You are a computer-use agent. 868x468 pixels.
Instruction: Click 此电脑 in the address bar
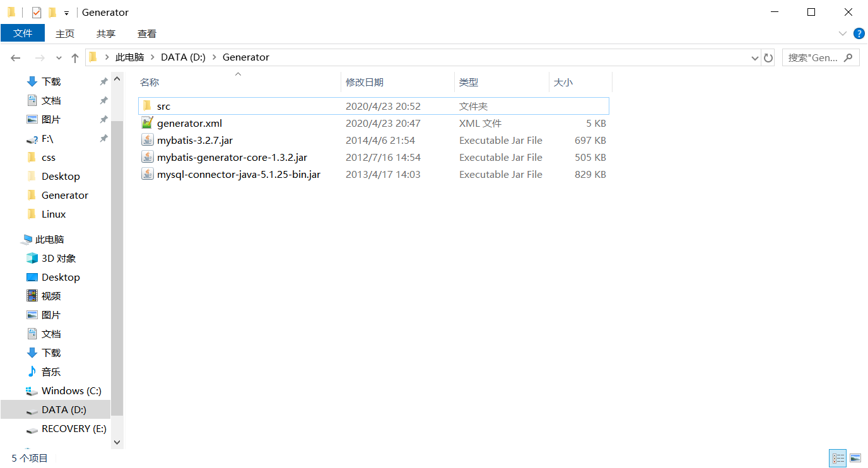coord(129,57)
